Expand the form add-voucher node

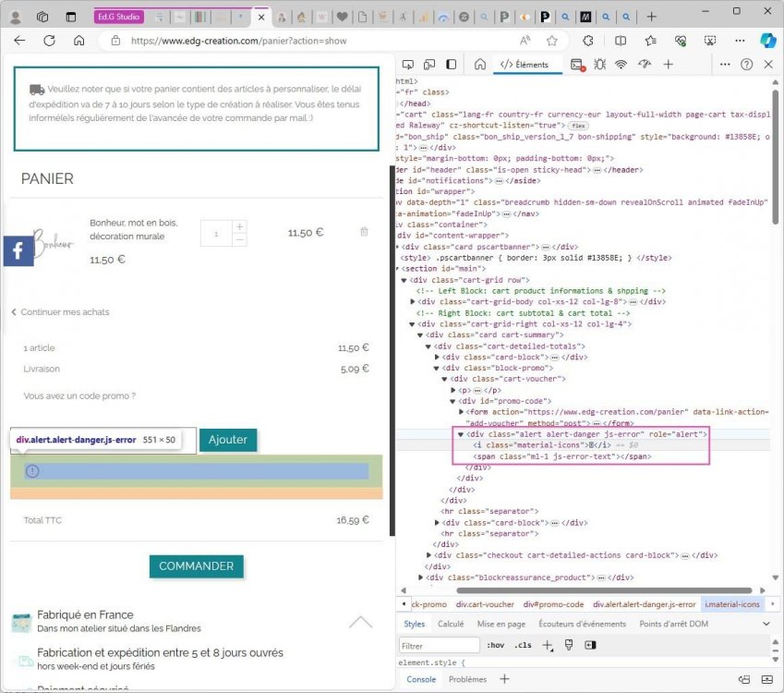click(x=461, y=412)
